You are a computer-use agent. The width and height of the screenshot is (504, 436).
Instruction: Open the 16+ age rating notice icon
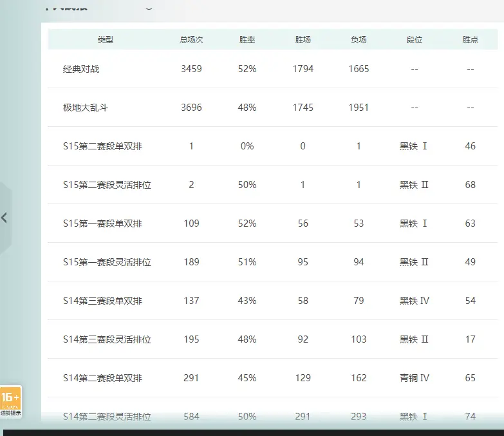point(11,402)
